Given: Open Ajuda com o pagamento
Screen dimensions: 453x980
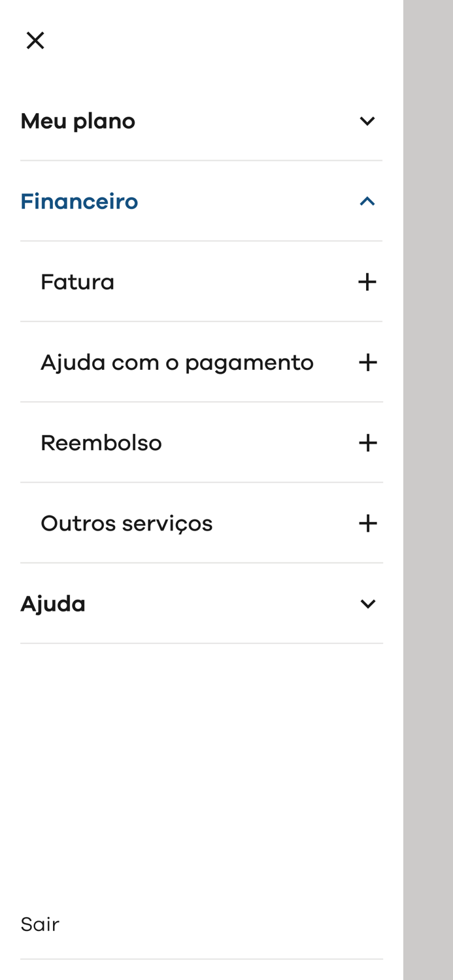Looking at the screenshot, I should 176,362.
